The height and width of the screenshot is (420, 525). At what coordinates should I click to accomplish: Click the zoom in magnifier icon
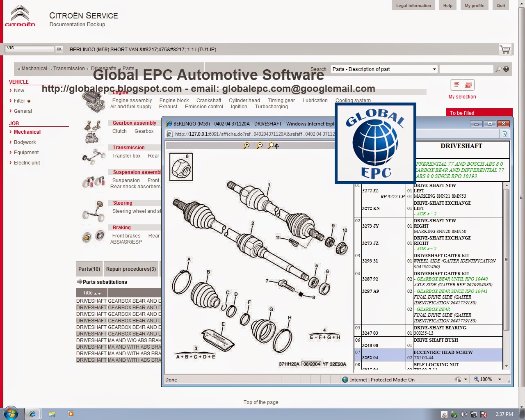(x=247, y=146)
